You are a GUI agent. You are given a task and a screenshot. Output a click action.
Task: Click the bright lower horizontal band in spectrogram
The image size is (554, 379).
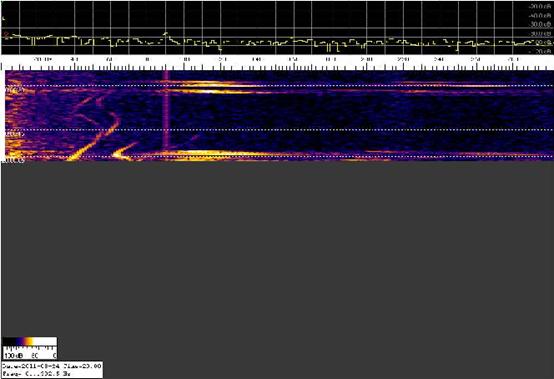212,154
